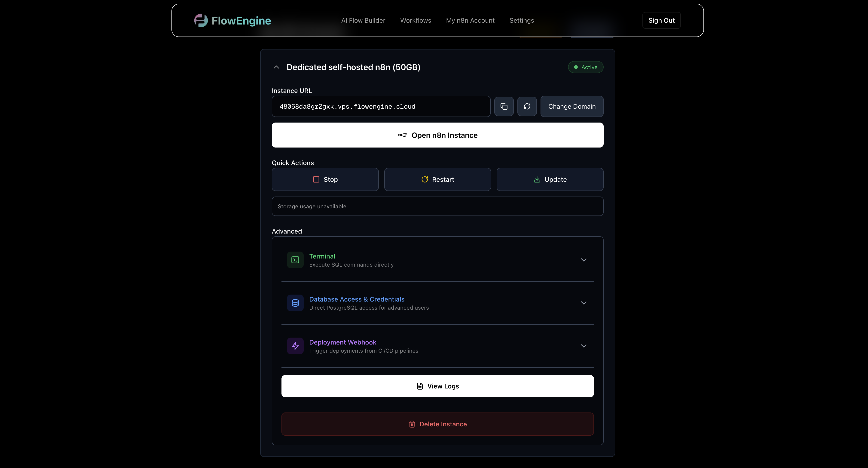Click the FlowEngine logo icon

(201, 21)
